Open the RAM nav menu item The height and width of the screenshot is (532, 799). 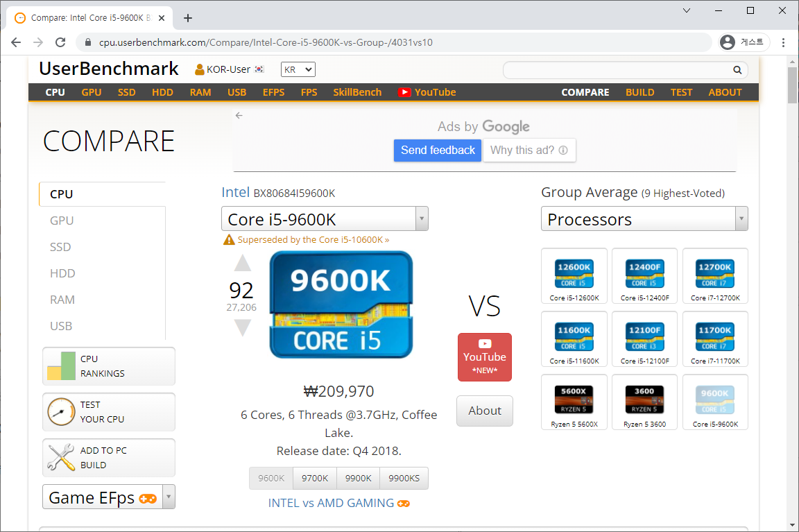click(x=200, y=92)
